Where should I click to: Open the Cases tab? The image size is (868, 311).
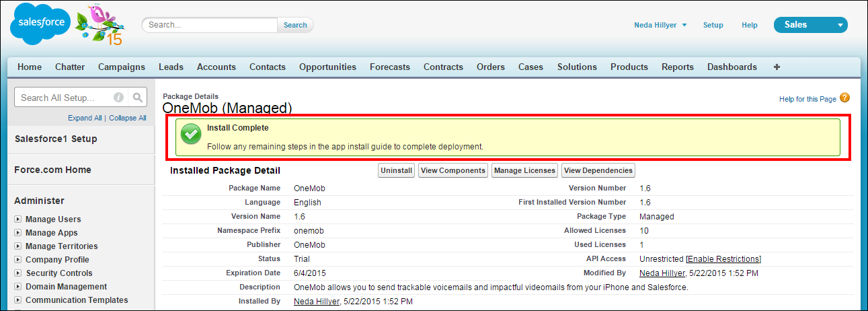[531, 67]
